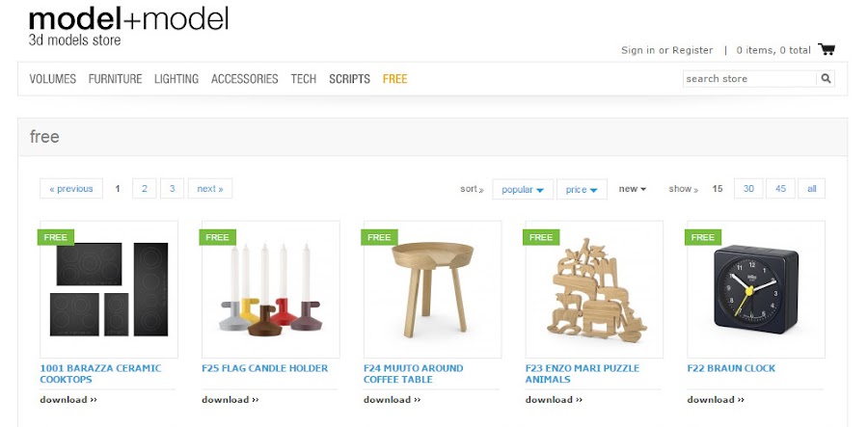Show 30 items per page
The width and height of the screenshot is (868, 427).
748,189
